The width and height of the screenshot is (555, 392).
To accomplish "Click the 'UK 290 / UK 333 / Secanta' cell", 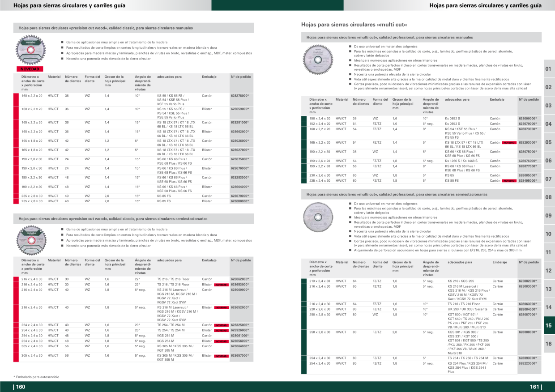I will click(467, 309).
